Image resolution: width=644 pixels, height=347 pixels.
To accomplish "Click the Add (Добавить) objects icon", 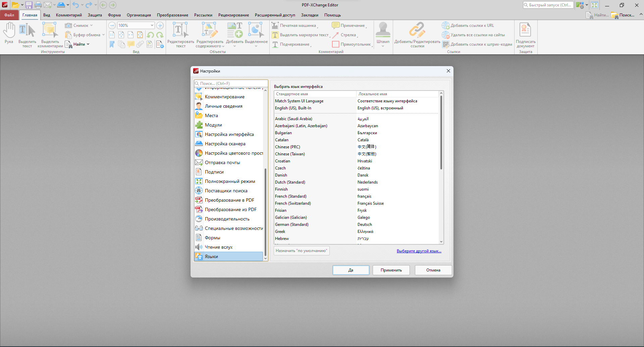I will coord(235,30).
